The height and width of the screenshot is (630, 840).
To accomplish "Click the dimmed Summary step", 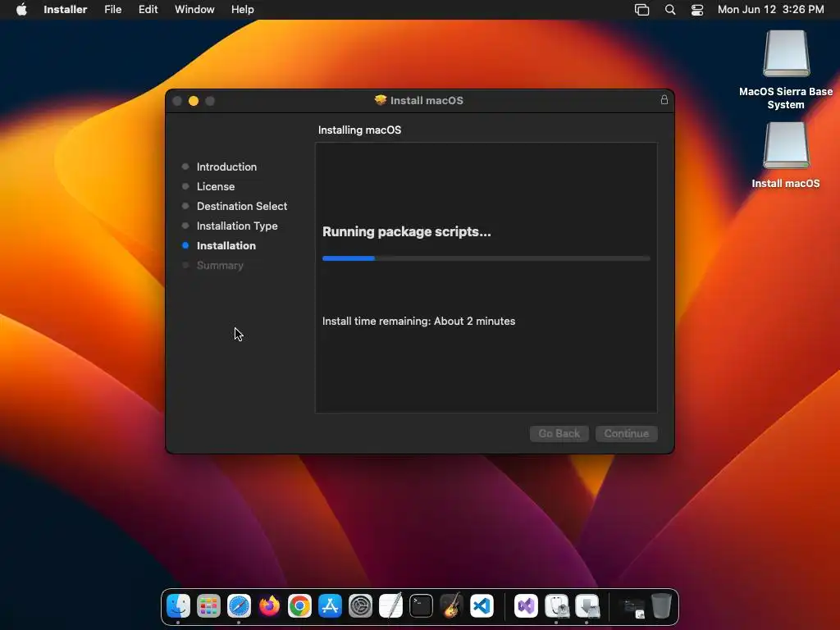I will 220,265.
